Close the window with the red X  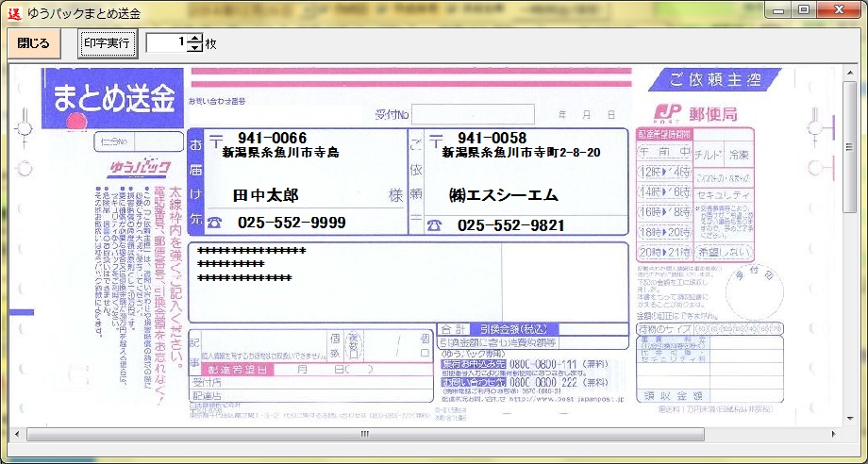[839, 10]
